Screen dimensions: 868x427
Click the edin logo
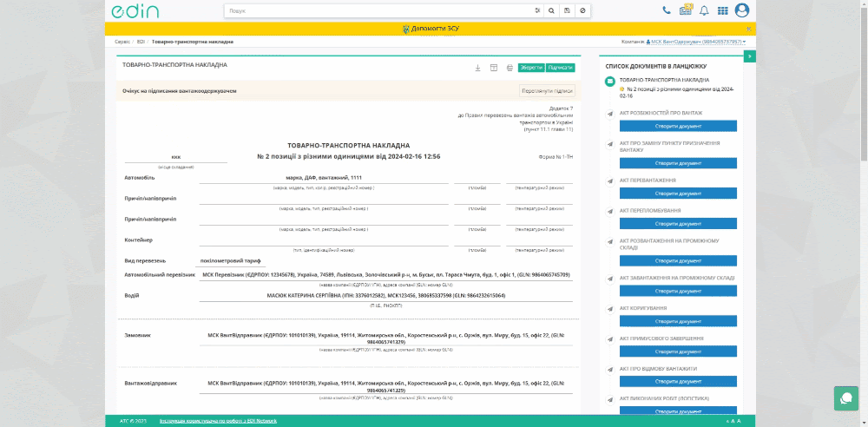pos(135,10)
